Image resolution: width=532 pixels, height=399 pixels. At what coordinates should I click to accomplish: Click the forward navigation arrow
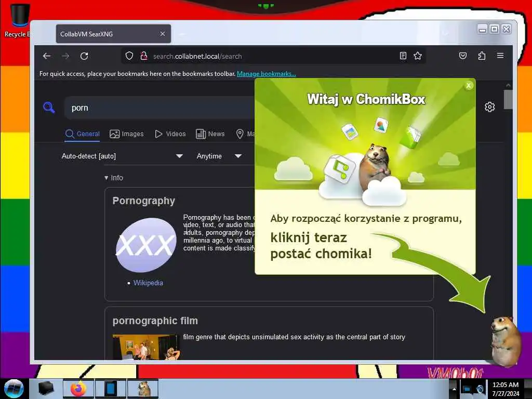[65, 56]
